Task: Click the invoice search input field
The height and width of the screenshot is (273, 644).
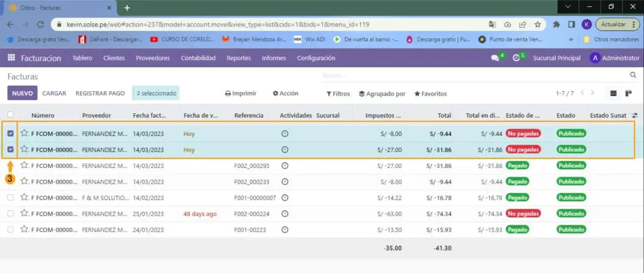Action: coord(472,75)
